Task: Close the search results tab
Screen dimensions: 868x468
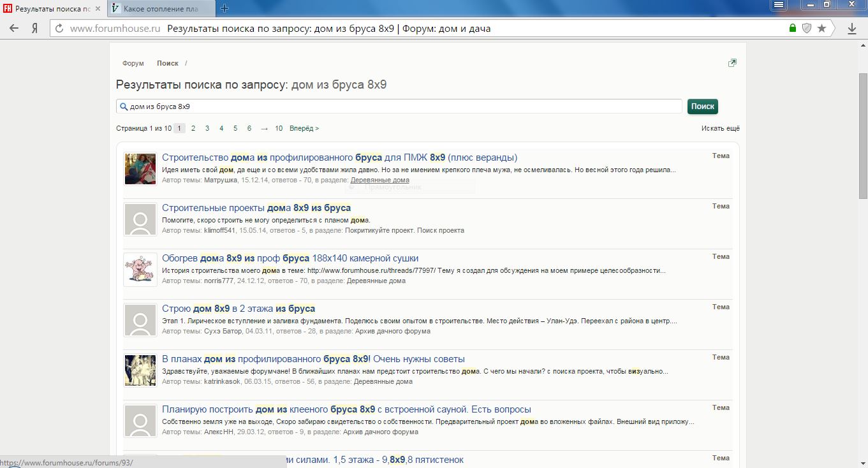Action: (98, 9)
